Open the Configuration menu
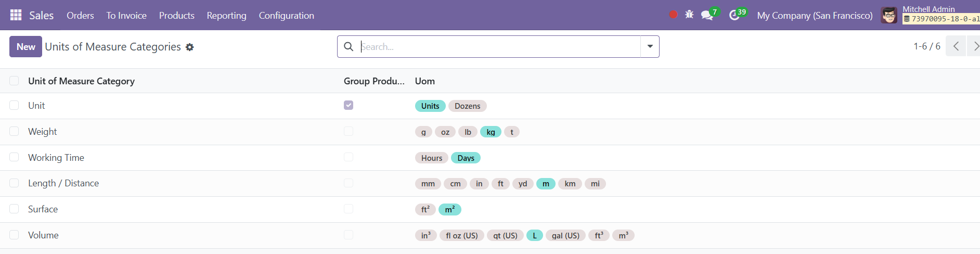The width and height of the screenshot is (980, 254). pyautogui.click(x=287, y=15)
